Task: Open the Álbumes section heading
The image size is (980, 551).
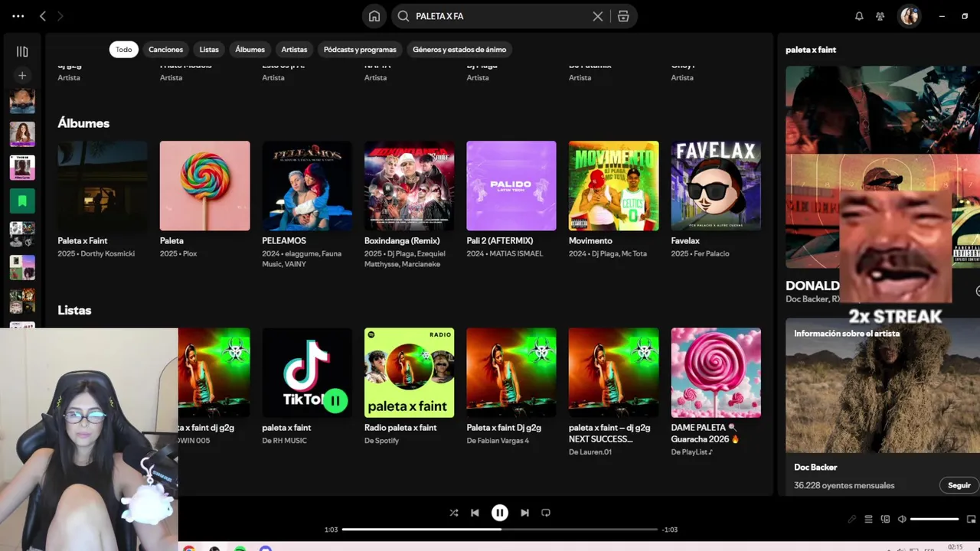Action: 83,123
